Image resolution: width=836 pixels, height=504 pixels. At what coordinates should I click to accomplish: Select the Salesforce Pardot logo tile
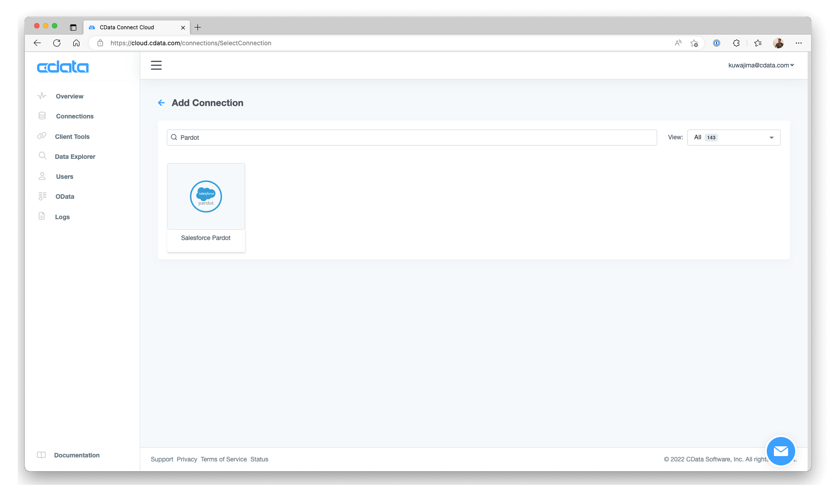tap(206, 197)
